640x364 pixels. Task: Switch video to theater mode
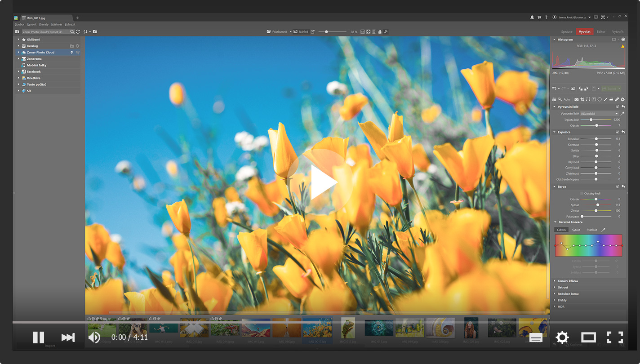588,337
